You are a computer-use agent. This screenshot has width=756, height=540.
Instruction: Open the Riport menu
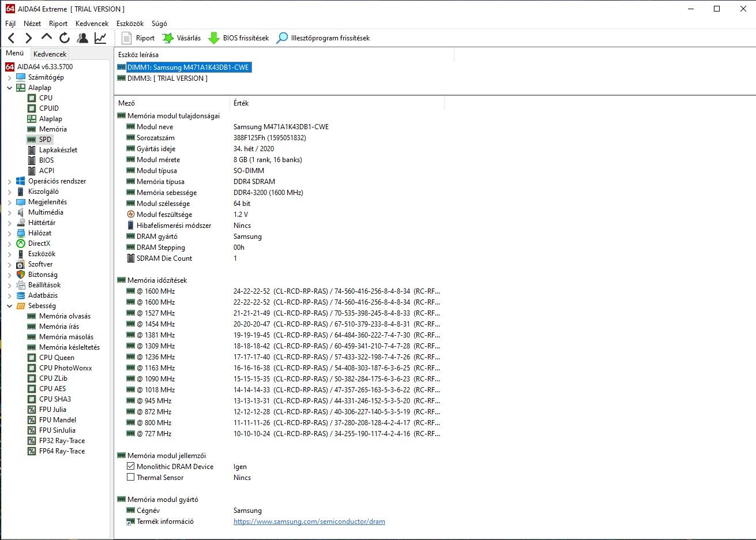point(58,24)
